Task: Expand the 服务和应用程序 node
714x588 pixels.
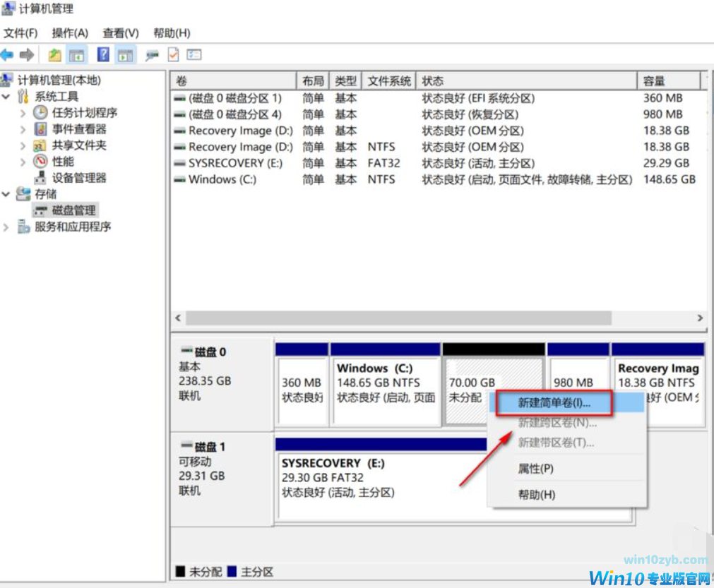Action: 6,225
